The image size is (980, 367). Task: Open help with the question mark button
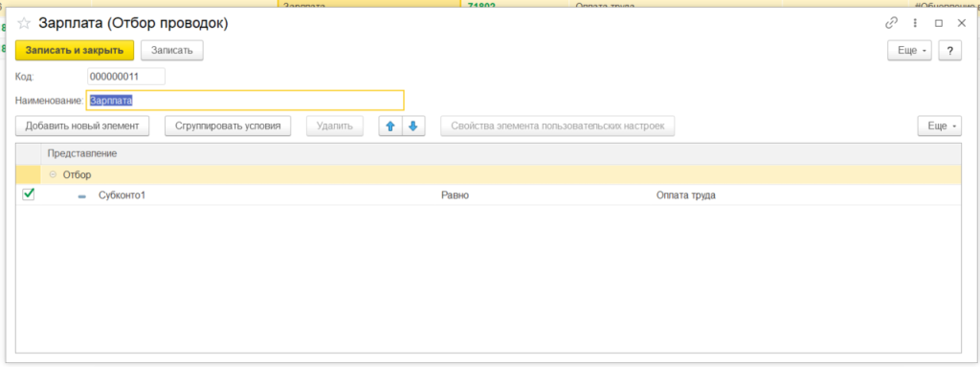[950, 51]
